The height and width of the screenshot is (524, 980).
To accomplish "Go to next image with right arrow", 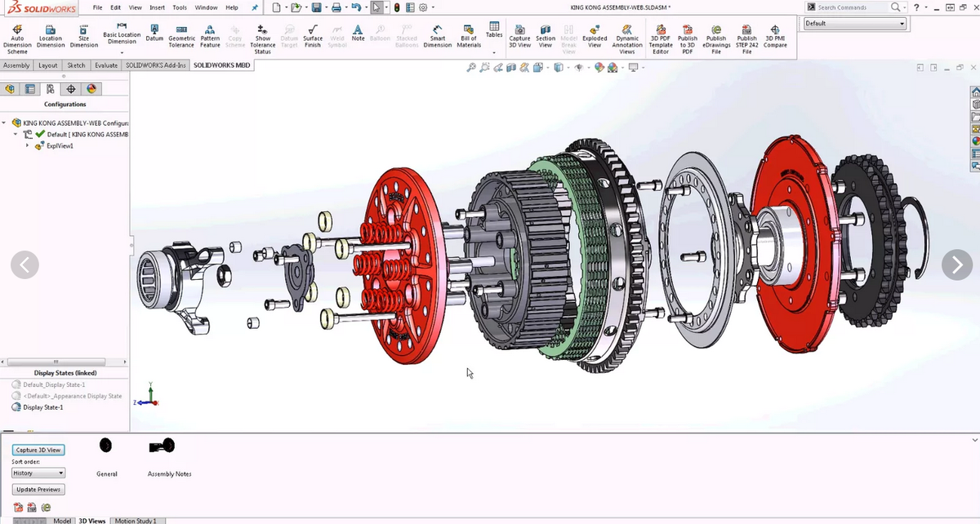I will 956,264.
